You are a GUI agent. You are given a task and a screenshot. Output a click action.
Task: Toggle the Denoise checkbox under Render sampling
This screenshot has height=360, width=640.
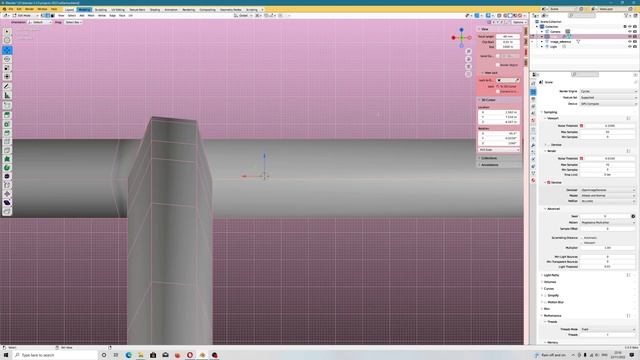click(x=549, y=182)
